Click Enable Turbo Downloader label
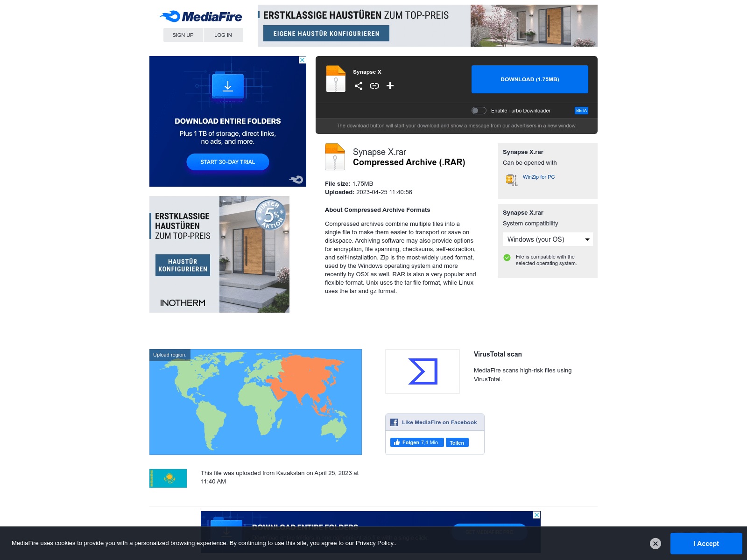747x560 pixels. 521,111
